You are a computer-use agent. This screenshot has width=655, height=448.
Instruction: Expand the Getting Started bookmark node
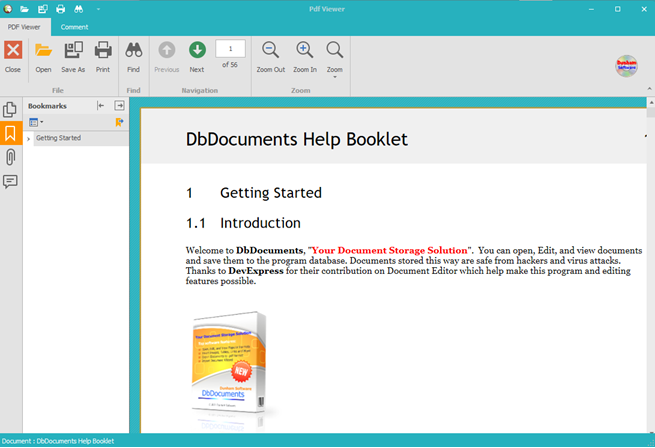click(28, 139)
